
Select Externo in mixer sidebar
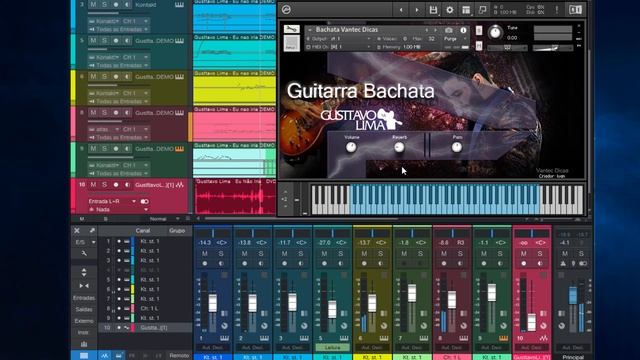pyautogui.click(x=84, y=321)
